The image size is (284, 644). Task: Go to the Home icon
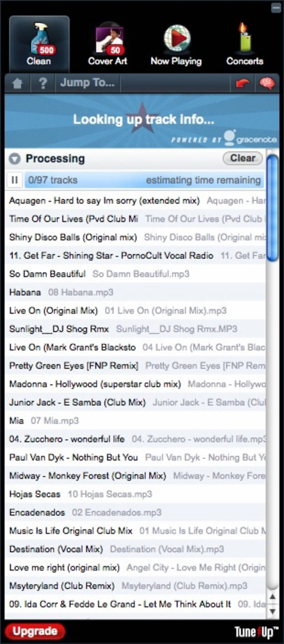click(17, 83)
